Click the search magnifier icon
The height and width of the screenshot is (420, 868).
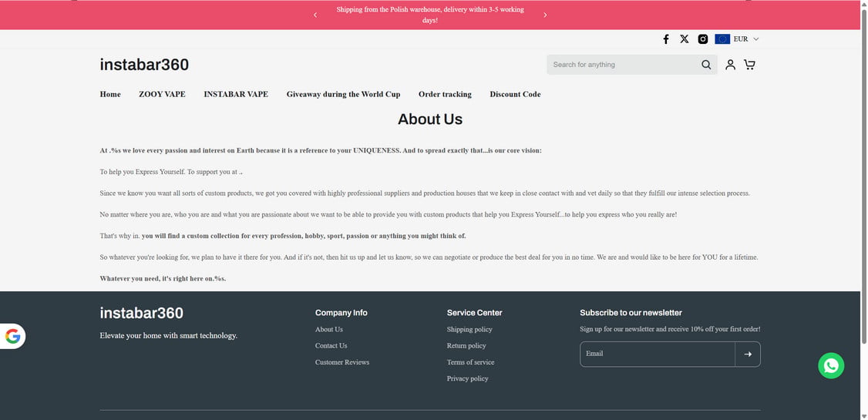point(706,65)
